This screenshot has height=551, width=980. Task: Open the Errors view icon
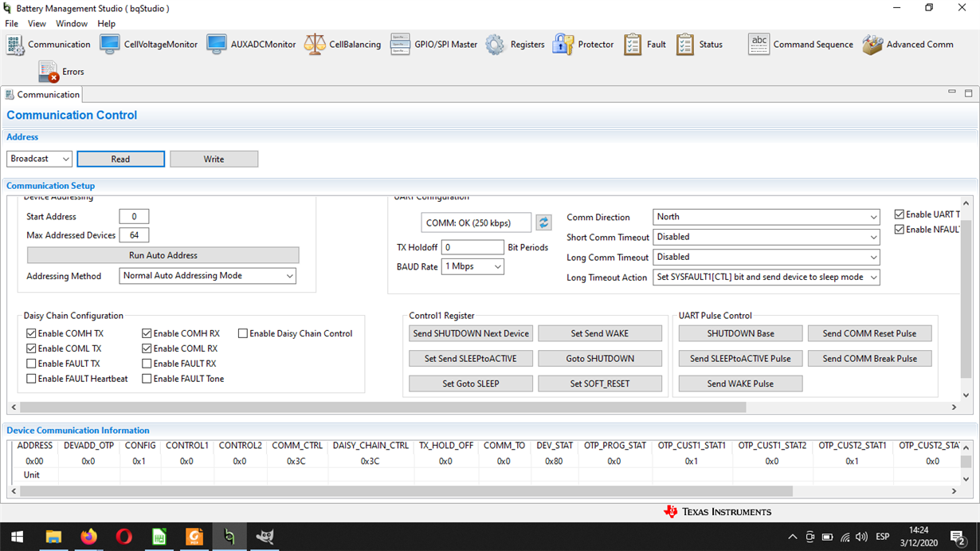pyautogui.click(x=49, y=72)
